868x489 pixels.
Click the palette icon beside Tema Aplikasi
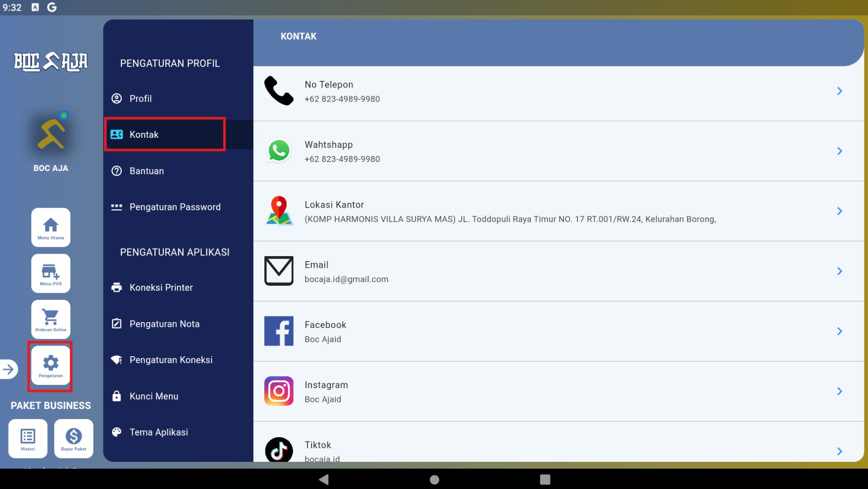point(117,432)
